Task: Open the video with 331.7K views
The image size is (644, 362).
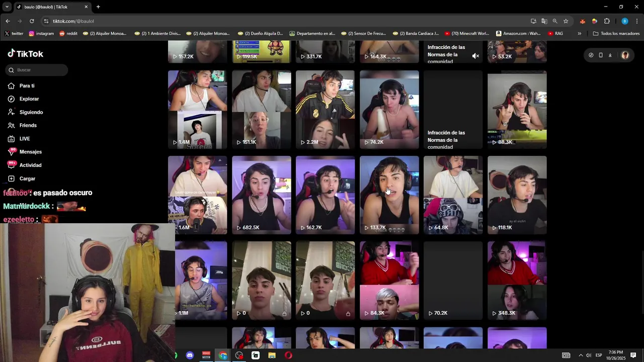Action: click(325, 52)
